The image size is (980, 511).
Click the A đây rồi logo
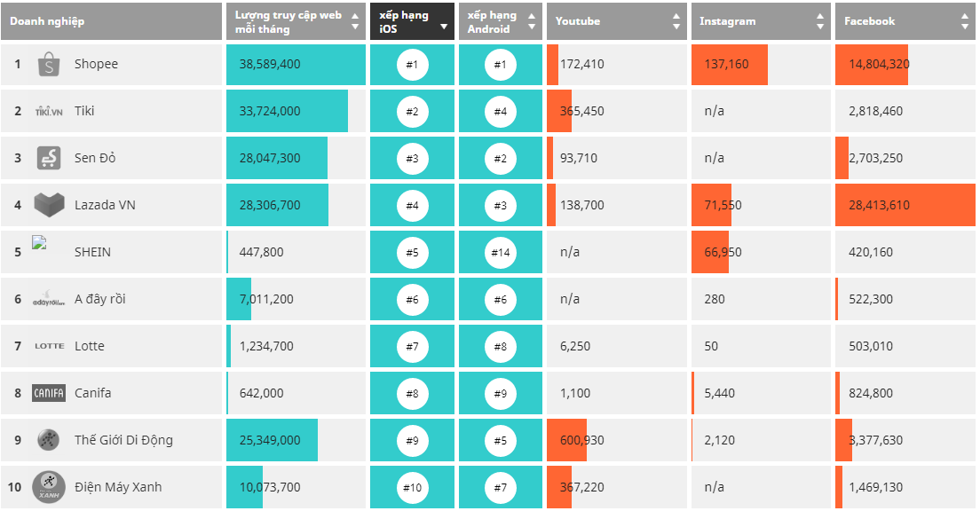49,300
